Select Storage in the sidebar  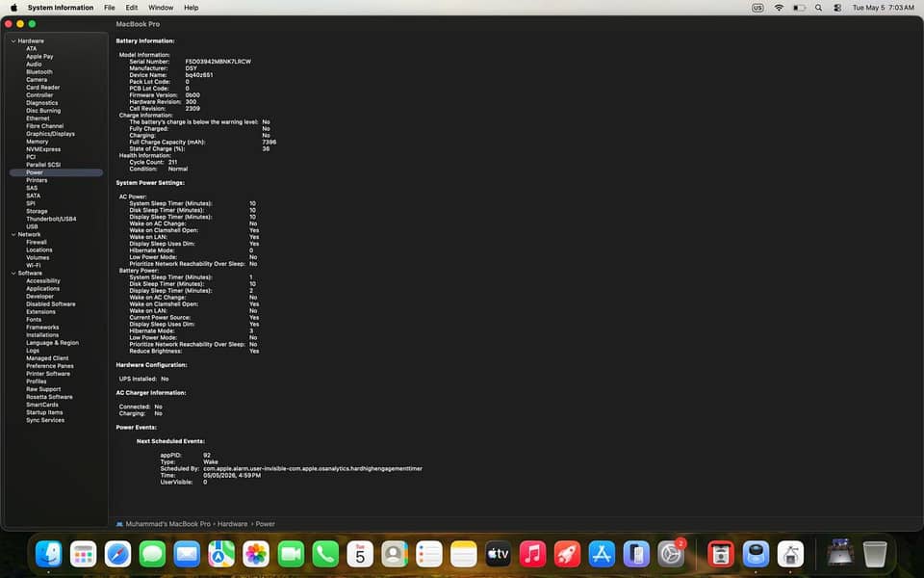pyautogui.click(x=38, y=211)
